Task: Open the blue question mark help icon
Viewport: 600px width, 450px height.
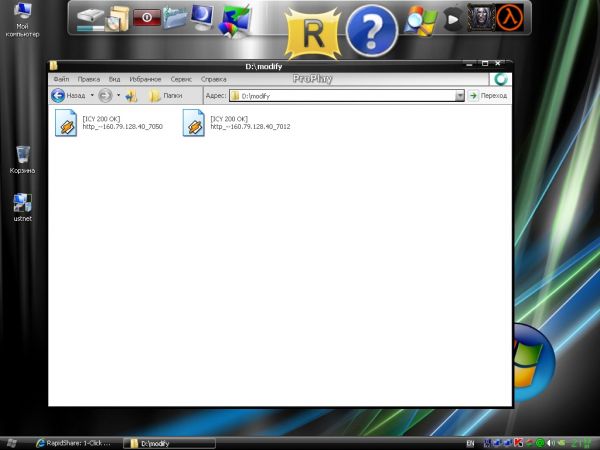Action: (372, 31)
